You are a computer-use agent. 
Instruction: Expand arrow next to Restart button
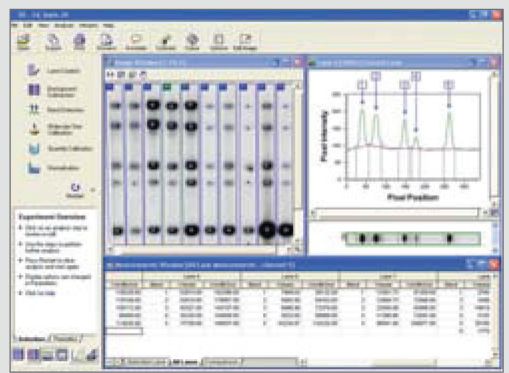click(93, 190)
